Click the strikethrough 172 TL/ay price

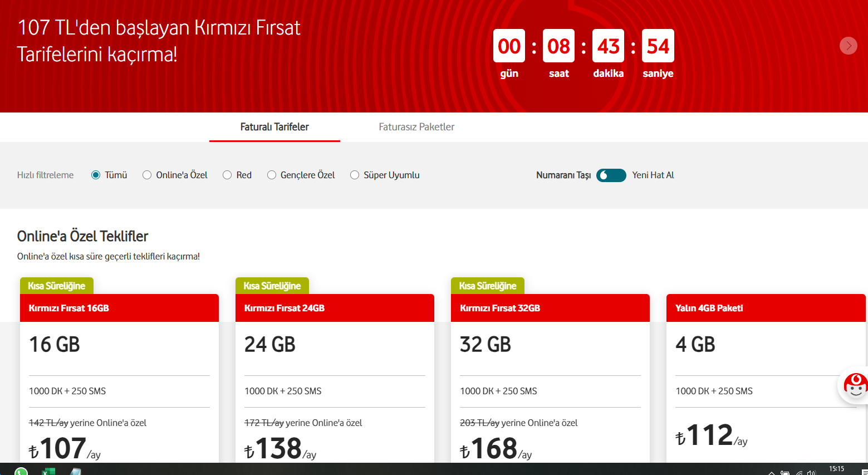(x=264, y=423)
